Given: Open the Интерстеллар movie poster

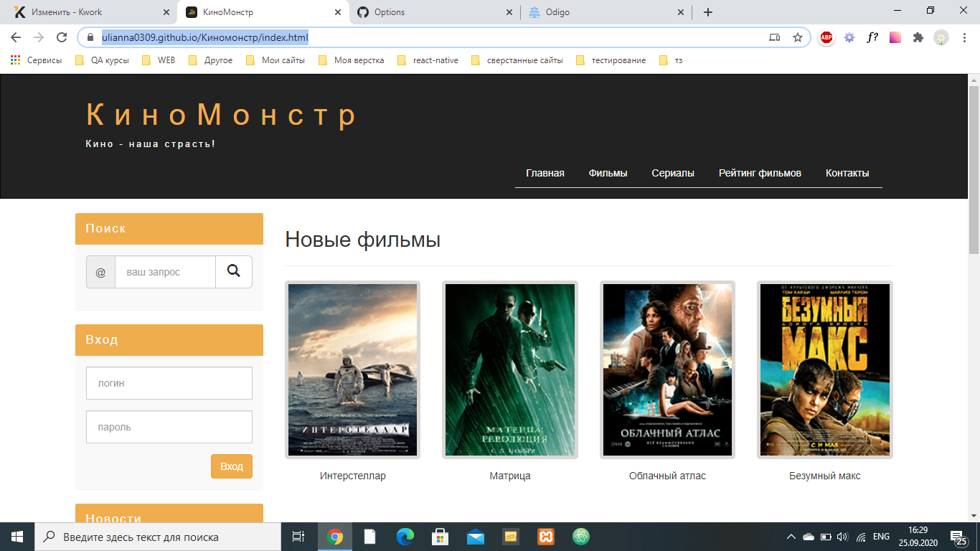Looking at the screenshot, I should pyautogui.click(x=352, y=369).
